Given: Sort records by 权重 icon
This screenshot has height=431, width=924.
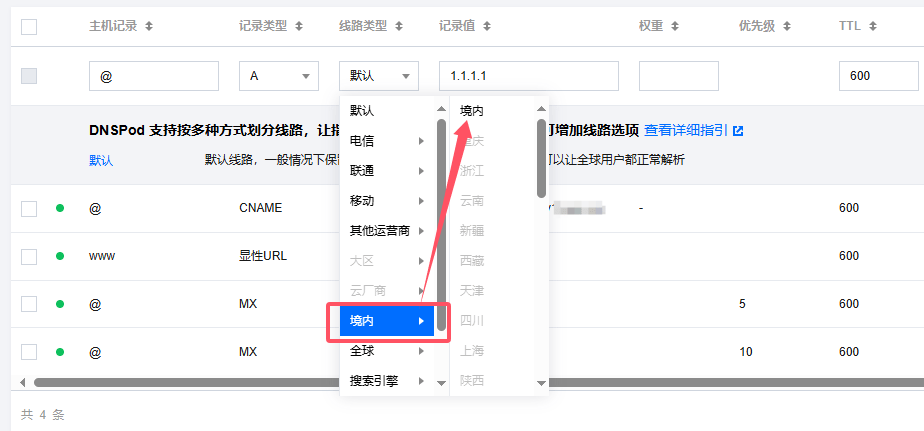Looking at the screenshot, I should (x=675, y=27).
